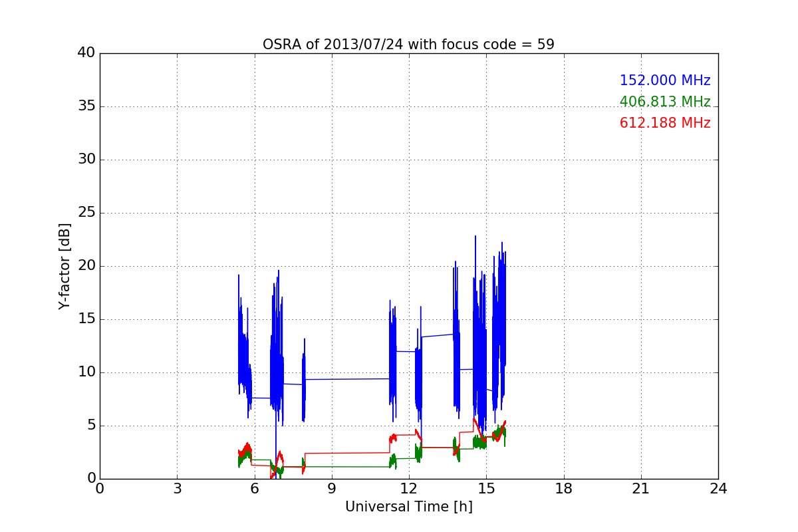Click y-axis tick label 10
The image size is (798, 532).
click(x=86, y=372)
